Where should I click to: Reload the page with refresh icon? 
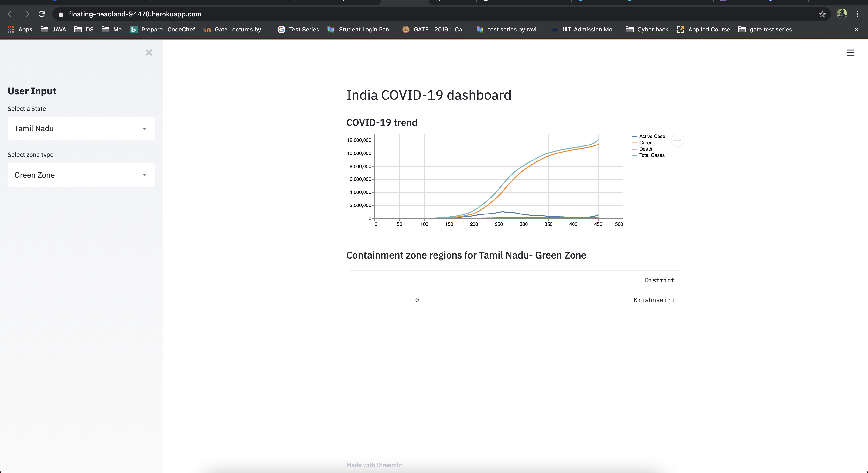click(42, 14)
